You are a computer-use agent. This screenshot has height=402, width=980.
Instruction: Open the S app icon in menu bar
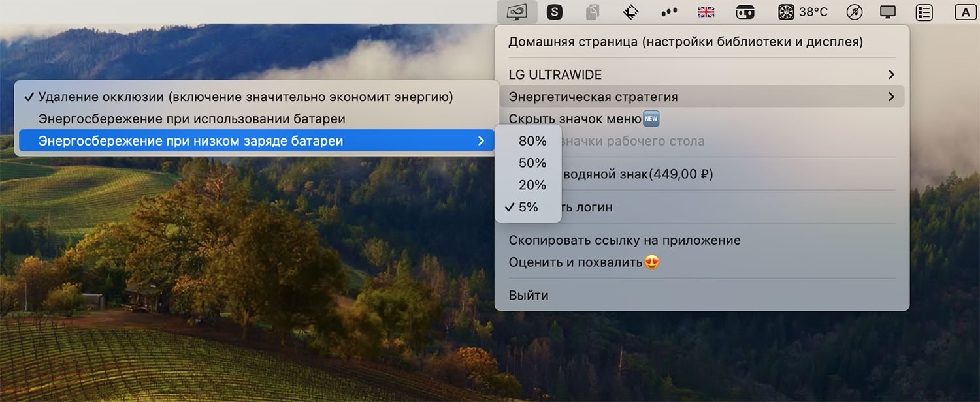(x=555, y=12)
